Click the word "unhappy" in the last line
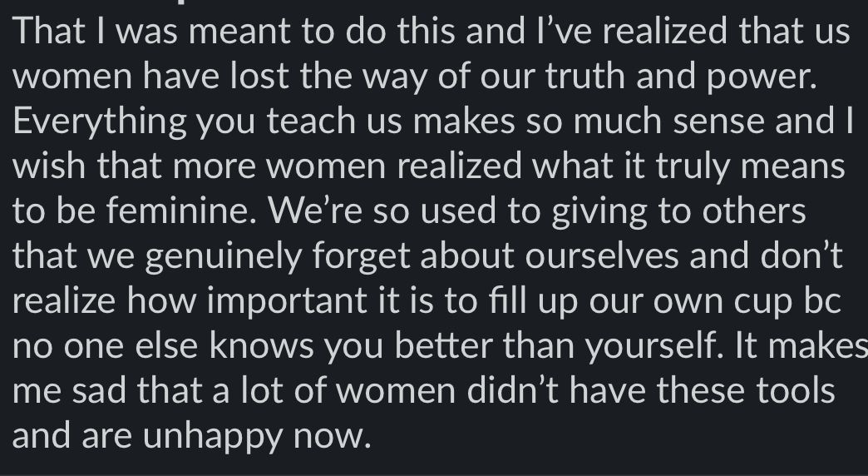Viewport: 868px width, 476px height. pyautogui.click(x=213, y=437)
